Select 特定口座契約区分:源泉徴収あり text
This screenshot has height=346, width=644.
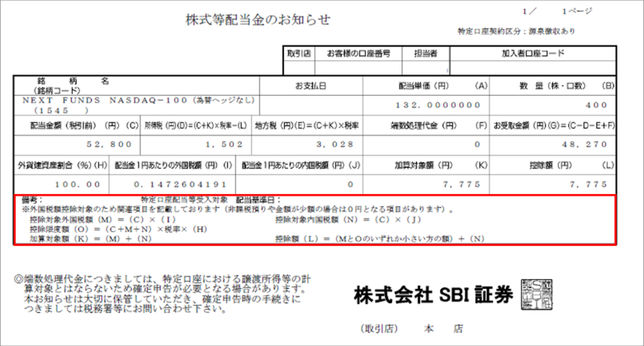[516, 31]
